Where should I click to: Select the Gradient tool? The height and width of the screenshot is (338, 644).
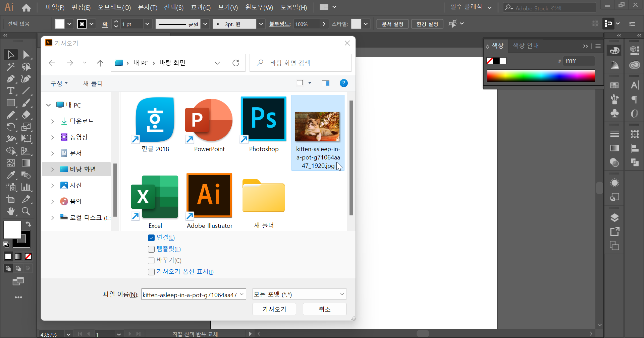26,163
